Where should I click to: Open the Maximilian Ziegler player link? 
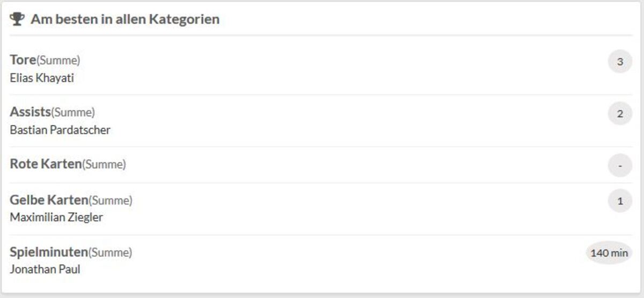(x=56, y=218)
